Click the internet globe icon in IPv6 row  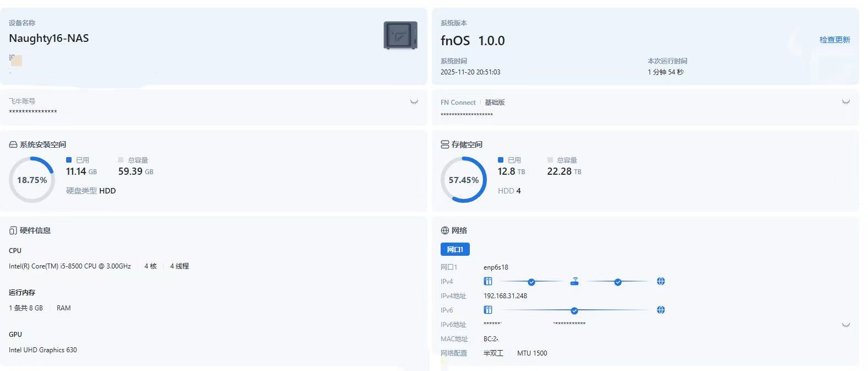click(661, 310)
